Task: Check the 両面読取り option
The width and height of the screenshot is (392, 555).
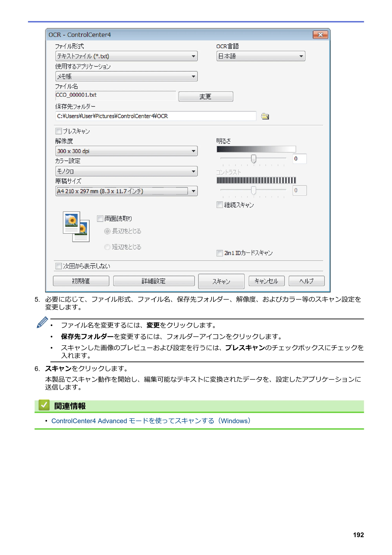Action: [x=100, y=219]
